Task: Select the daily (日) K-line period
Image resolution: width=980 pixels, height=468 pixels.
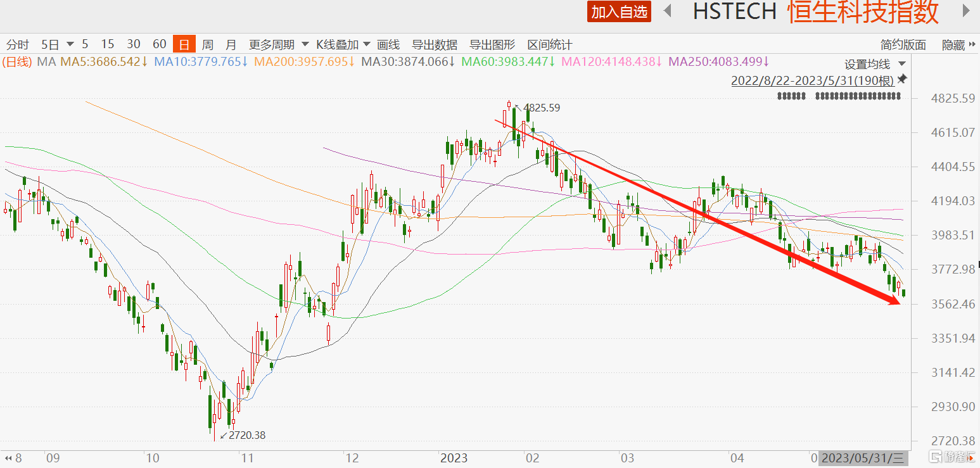Action: 184,44
